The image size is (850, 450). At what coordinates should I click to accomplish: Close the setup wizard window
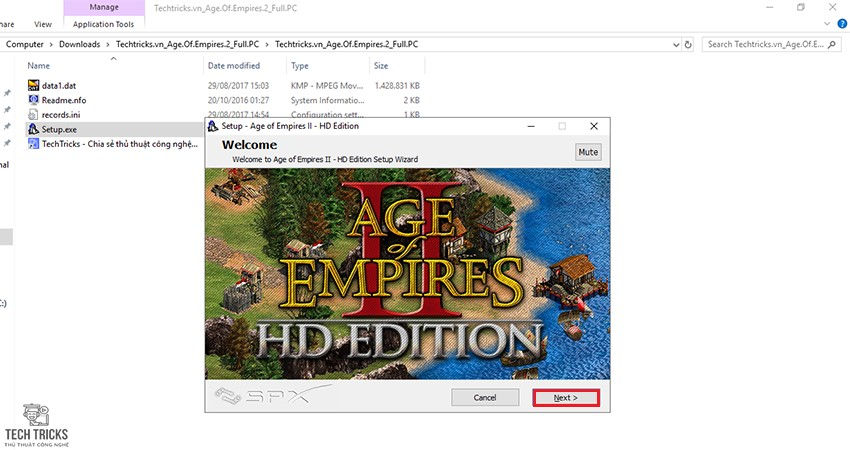click(594, 126)
